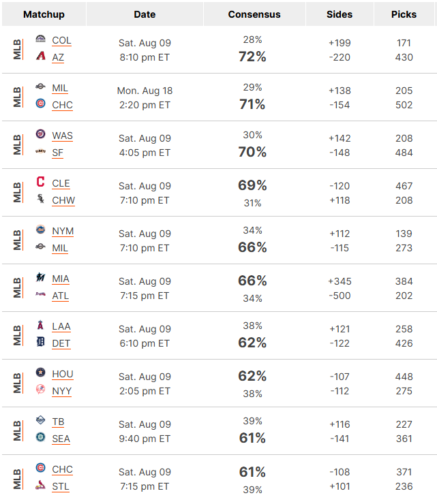Click the MLB label on MIL-CHC row
This screenshot has height=504, width=437.
pos(17,97)
